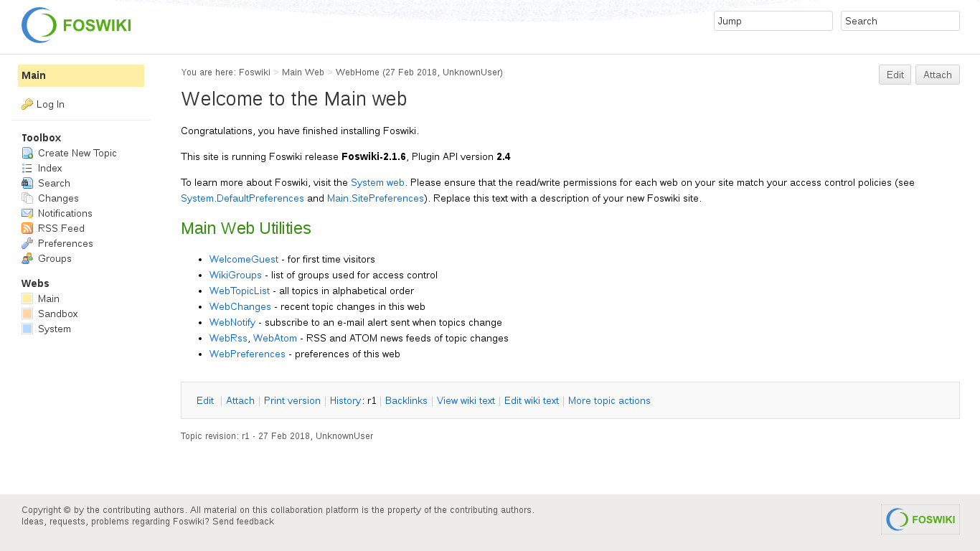Click the Foswiki logo in header
The height and width of the screenshot is (551, 980).
[76, 25]
